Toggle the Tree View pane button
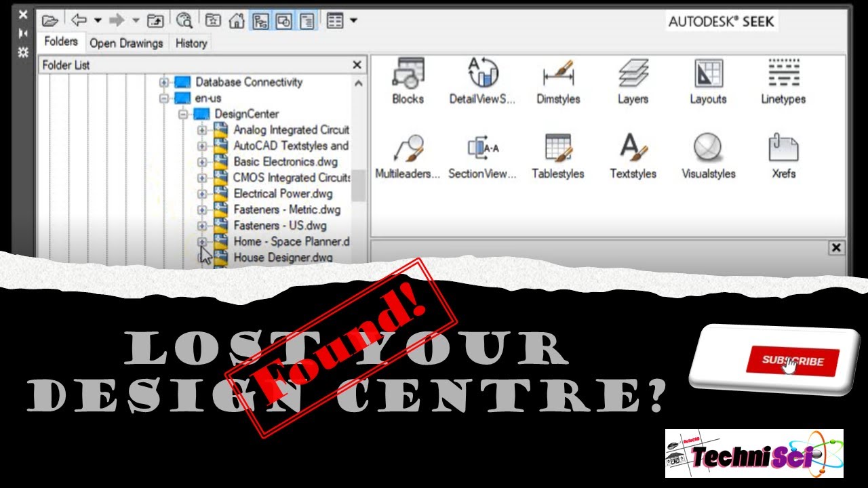The image size is (868, 488). 261,20
